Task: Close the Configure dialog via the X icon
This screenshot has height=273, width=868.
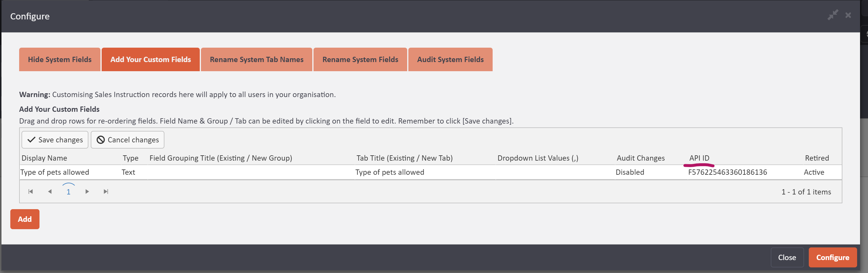Action: click(x=848, y=15)
